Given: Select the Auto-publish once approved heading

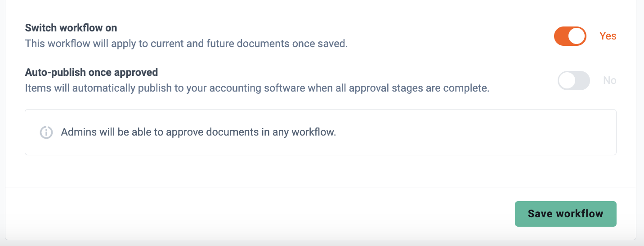Looking at the screenshot, I should [x=91, y=72].
